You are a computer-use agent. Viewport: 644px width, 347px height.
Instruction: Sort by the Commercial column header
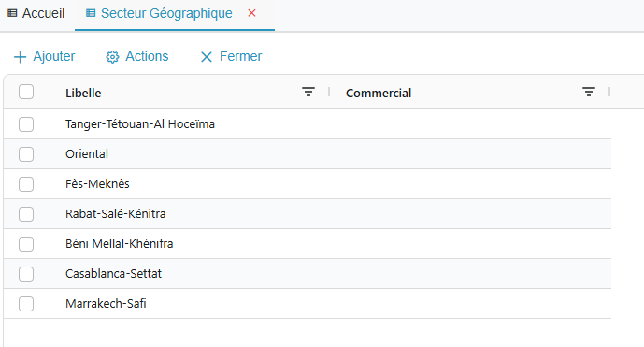click(379, 93)
